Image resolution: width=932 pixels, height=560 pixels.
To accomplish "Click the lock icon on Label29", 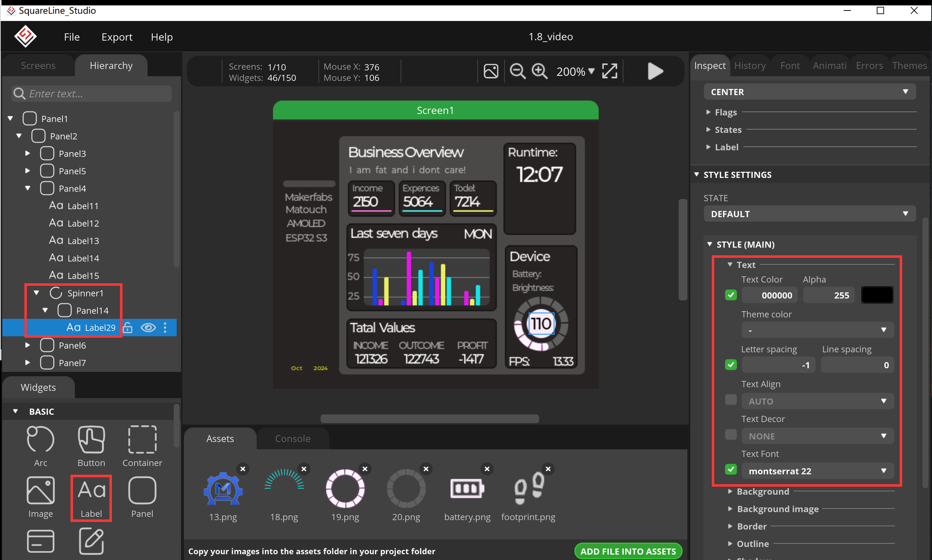I will coord(128,328).
